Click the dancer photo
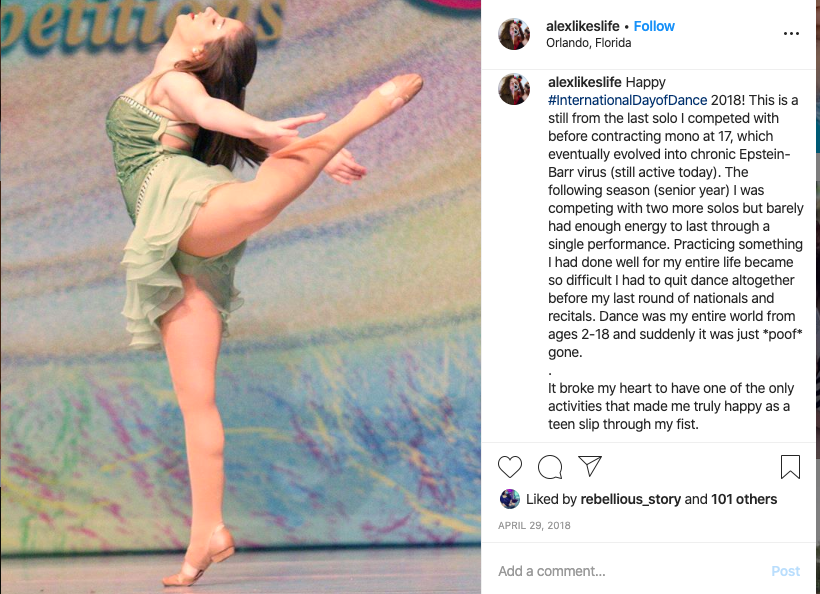820x594 pixels. (x=241, y=297)
